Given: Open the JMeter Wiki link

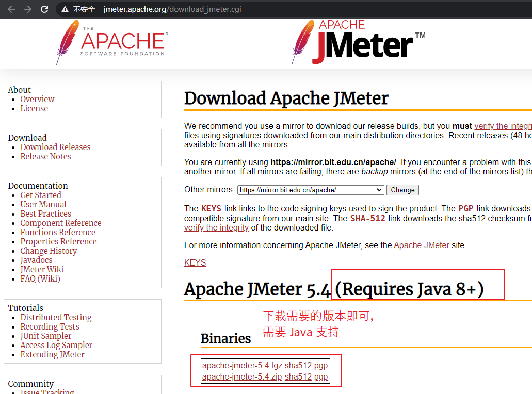Looking at the screenshot, I should tap(42, 269).
